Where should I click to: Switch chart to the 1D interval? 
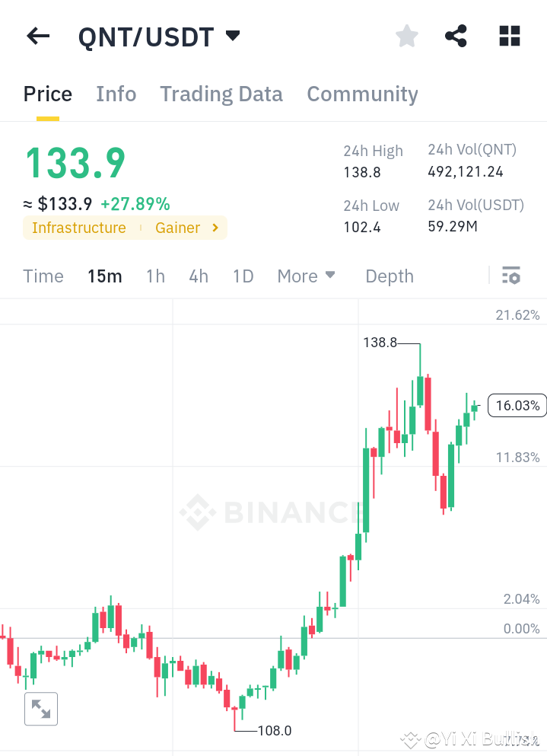click(x=243, y=276)
